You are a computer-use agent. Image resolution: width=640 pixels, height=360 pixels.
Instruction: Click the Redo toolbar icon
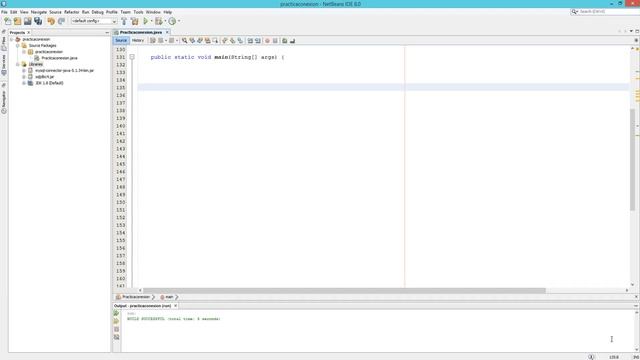point(61,21)
